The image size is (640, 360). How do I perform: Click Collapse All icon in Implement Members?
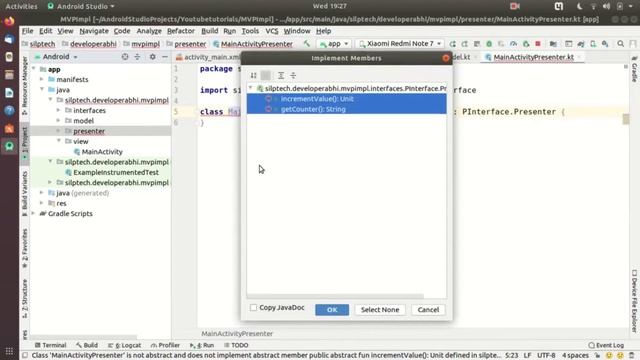[293, 75]
